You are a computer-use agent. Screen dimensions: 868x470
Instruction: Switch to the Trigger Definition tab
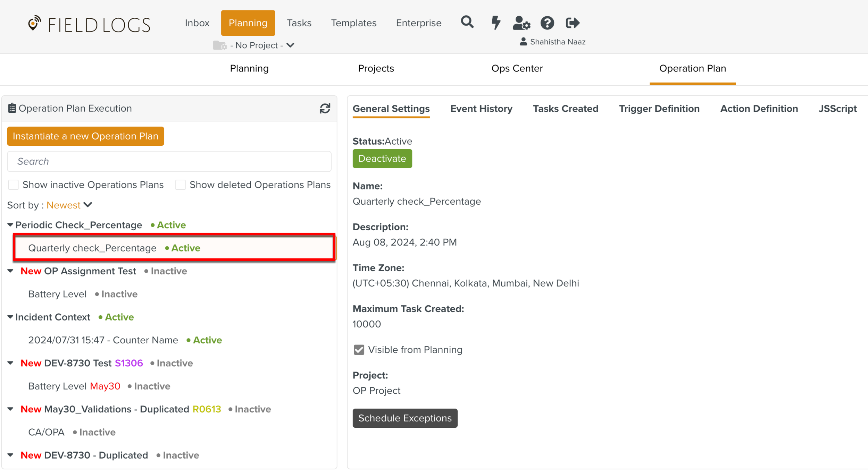click(659, 109)
